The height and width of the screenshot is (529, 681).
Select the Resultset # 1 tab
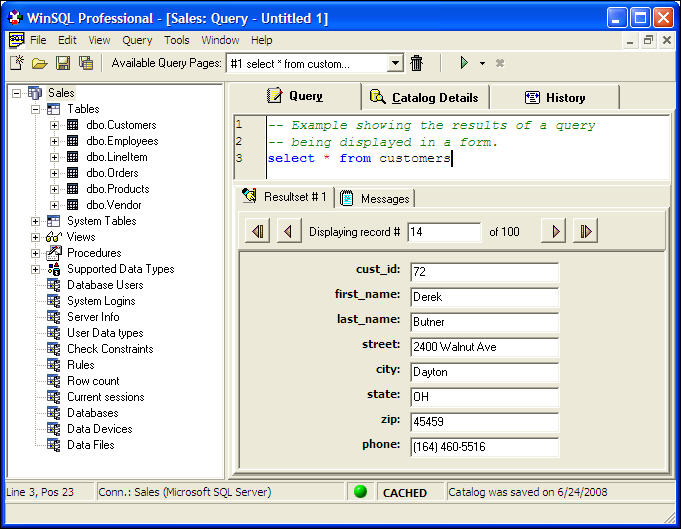tap(285, 197)
